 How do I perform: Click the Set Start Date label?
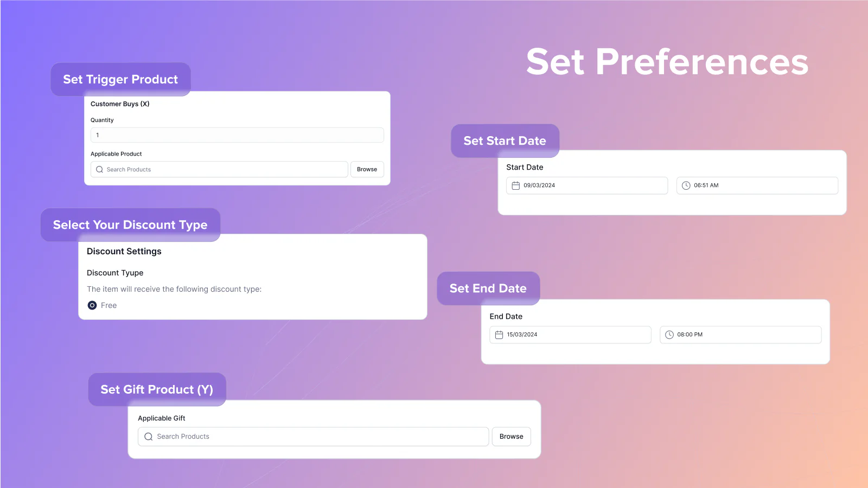(505, 141)
